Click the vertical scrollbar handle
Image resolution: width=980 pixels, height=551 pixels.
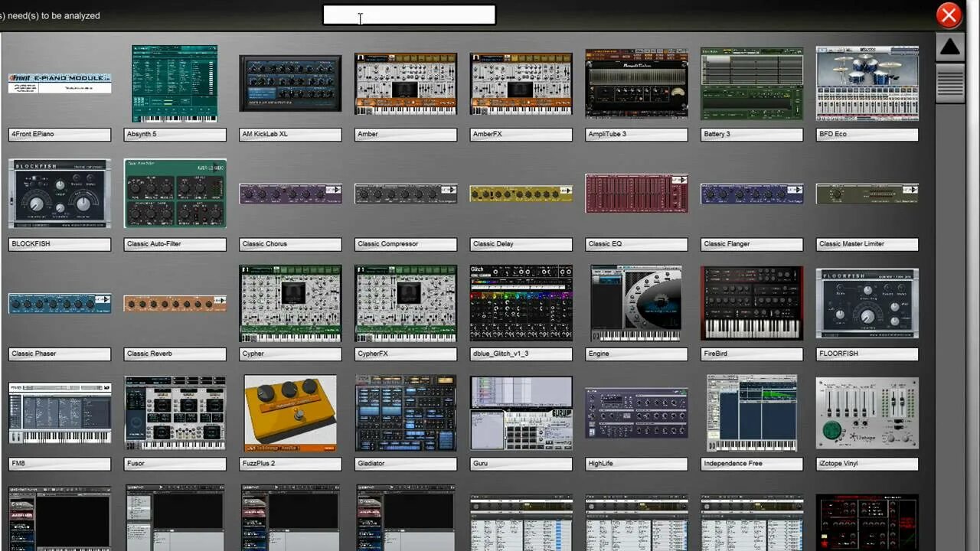949,83
